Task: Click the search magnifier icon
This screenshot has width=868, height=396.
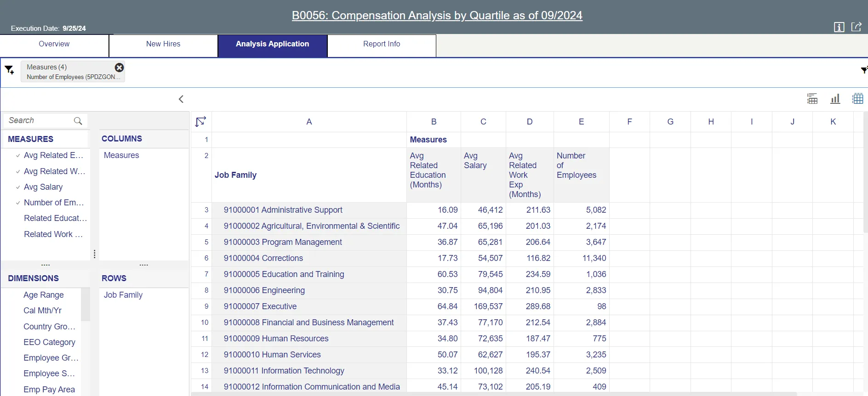Action: coord(78,121)
